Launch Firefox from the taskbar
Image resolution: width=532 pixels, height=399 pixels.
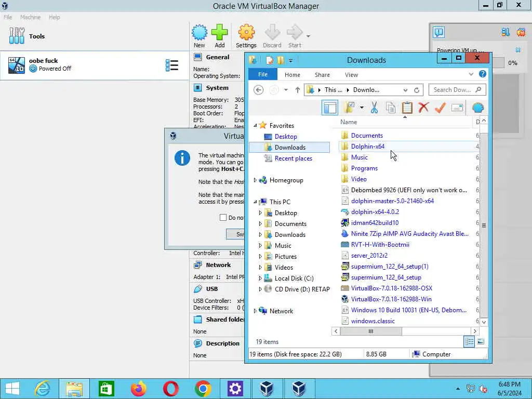tap(138, 389)
